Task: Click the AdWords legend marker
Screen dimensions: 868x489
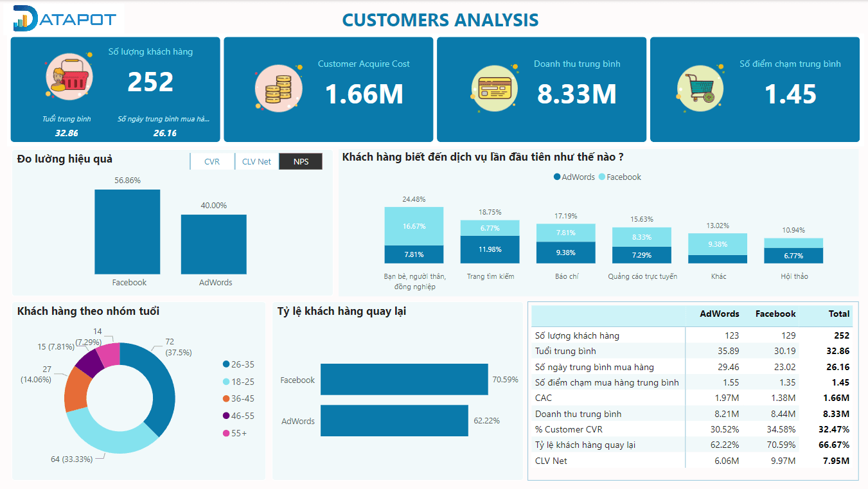Action: 557,177
